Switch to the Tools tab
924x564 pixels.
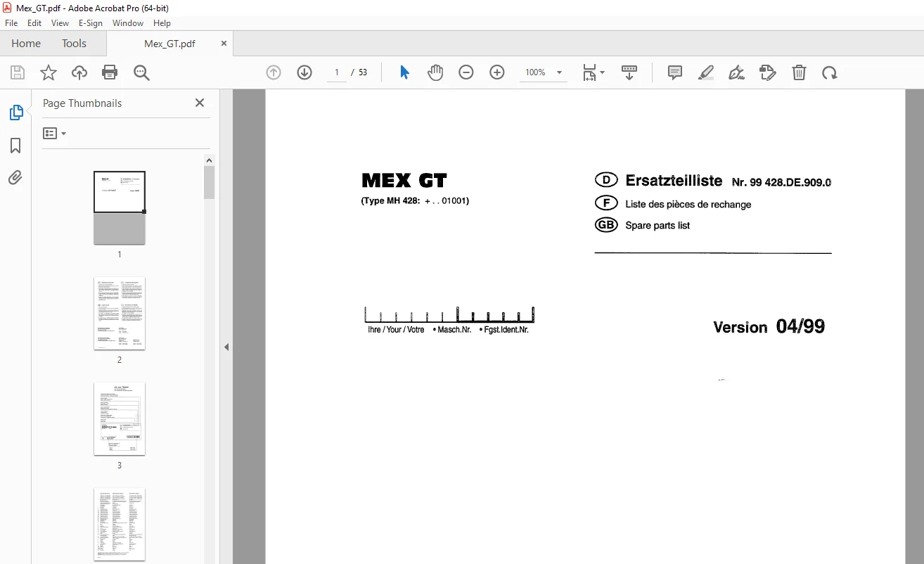tap(74, 43)
